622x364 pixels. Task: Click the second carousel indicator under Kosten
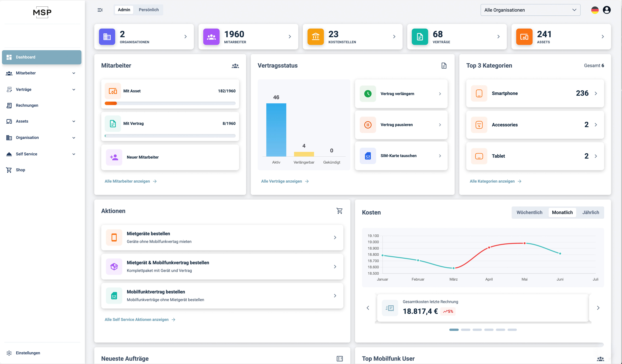pyautogui.click(x=466, y=330)
